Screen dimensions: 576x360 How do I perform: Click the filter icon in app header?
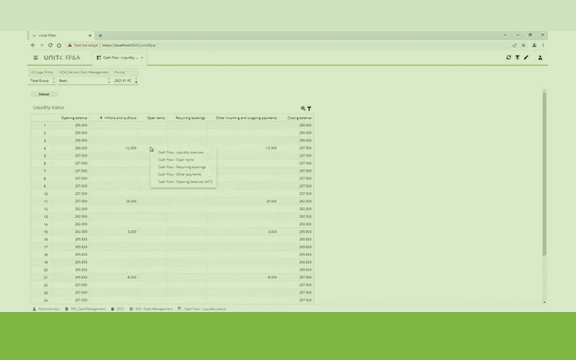(x=517, y=58)
